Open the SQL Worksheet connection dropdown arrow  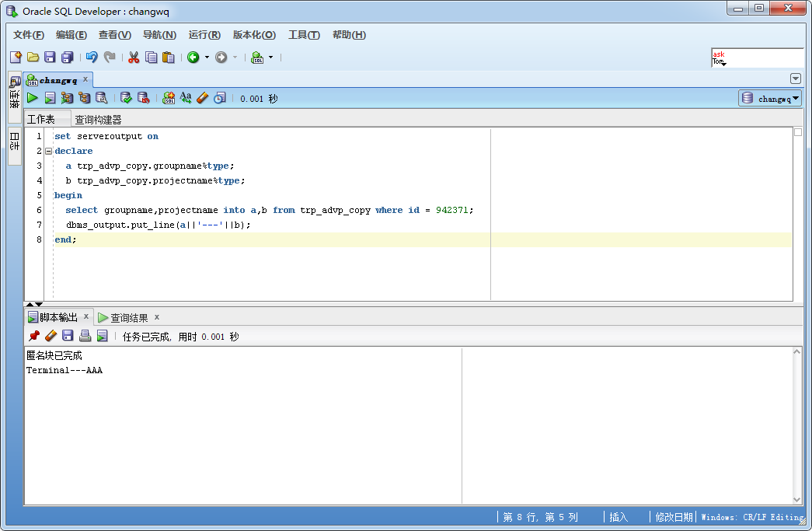(271, 57)
